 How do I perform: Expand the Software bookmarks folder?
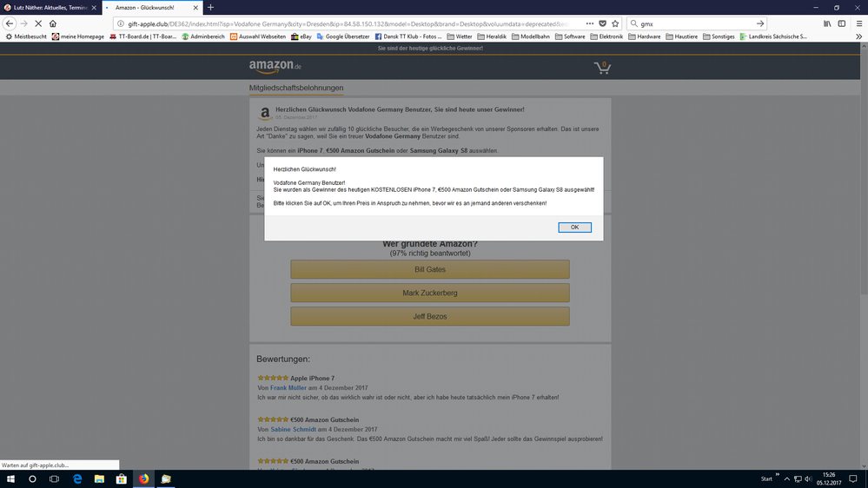tap(570, 36)
